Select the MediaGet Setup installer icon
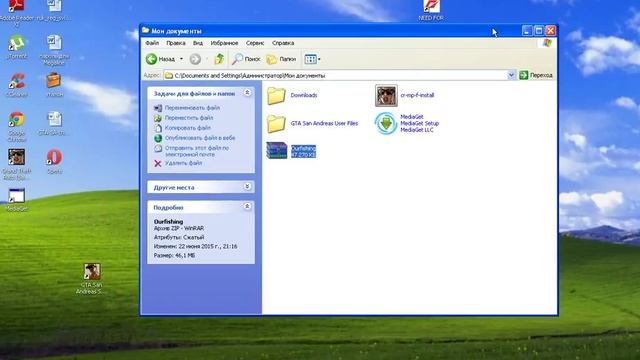The image size is (640, 360). [386, 123]
